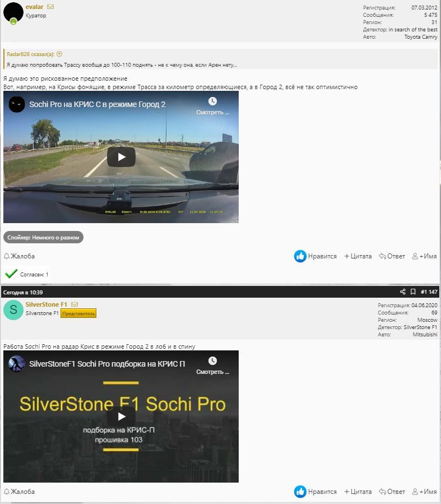Click Watch Later clock on SilverStone video
The height and width of the screenshot is (504, 441).
pos(212,361)
